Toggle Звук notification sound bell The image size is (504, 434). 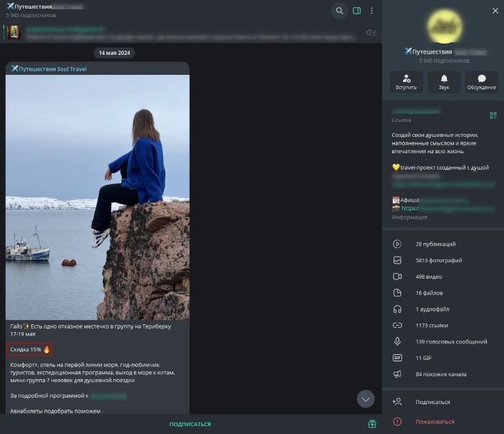[x=444, y=82]
